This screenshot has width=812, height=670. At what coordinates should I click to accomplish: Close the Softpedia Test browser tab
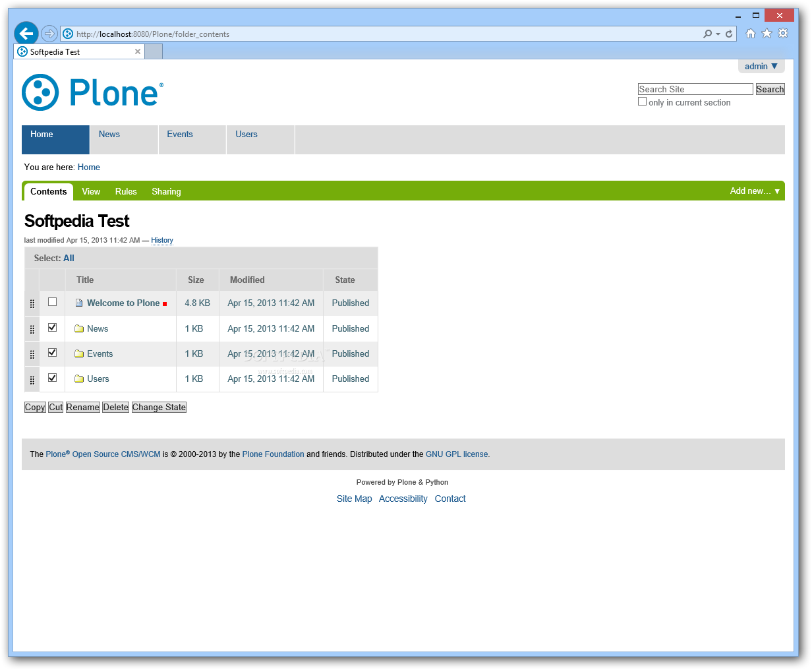138,51
